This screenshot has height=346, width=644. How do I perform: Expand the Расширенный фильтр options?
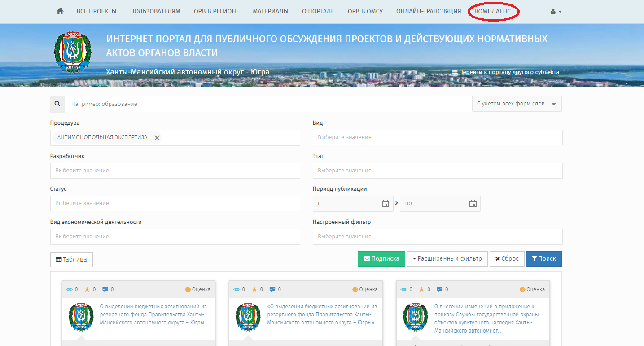click(x=447, y=258)
